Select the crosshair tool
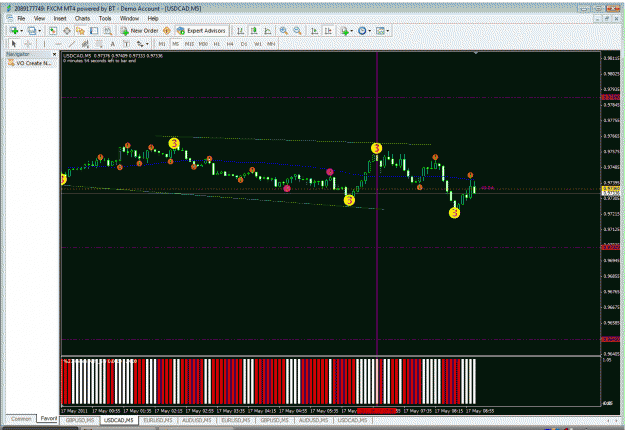The width and height of the screenshot is (625, 430). tap(28, 44)
